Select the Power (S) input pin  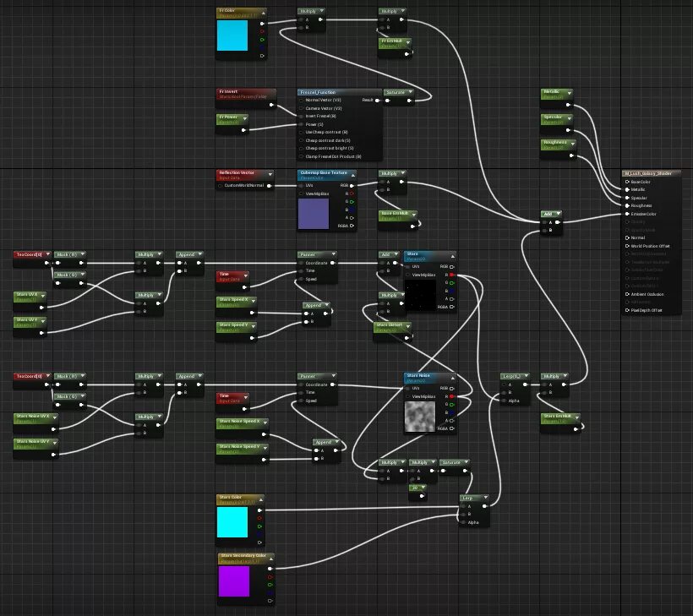click(x=302, y=124)
